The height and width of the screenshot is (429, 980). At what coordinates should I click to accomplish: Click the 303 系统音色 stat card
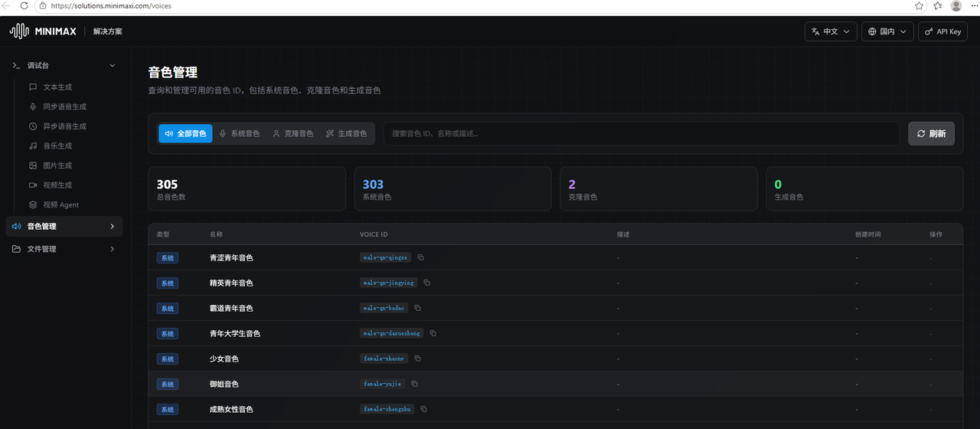(x=452, y=188)
